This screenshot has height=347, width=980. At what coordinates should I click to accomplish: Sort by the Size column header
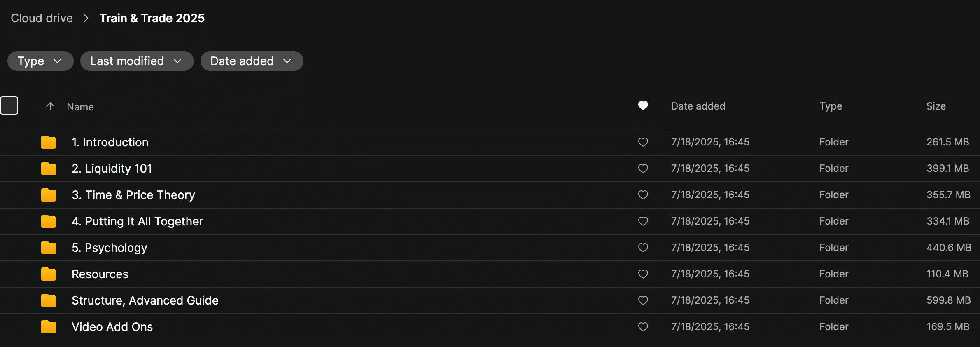pos(936,106)
